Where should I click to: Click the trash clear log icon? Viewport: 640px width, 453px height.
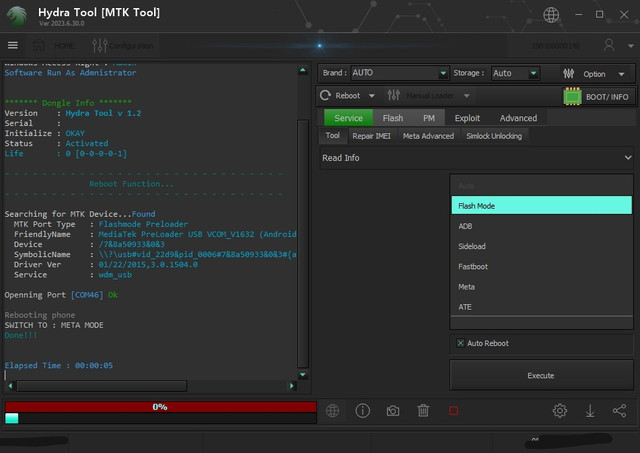tap(423, 410)
